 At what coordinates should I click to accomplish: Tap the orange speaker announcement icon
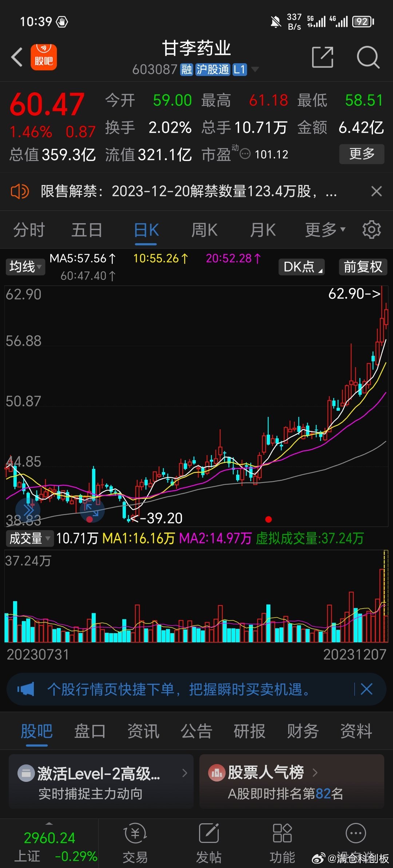coord(20,191)
